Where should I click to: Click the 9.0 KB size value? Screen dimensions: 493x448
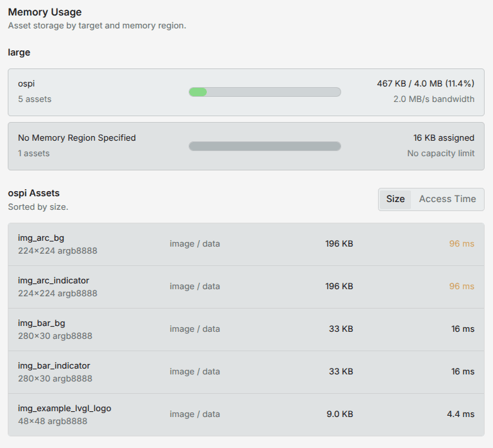pos(340,414)
